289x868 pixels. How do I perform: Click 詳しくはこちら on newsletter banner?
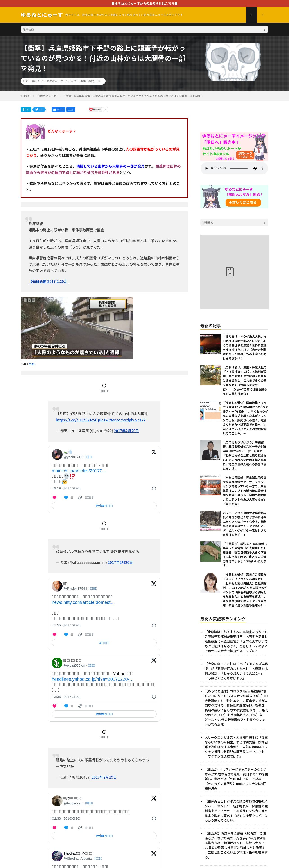tap(243, 203)
